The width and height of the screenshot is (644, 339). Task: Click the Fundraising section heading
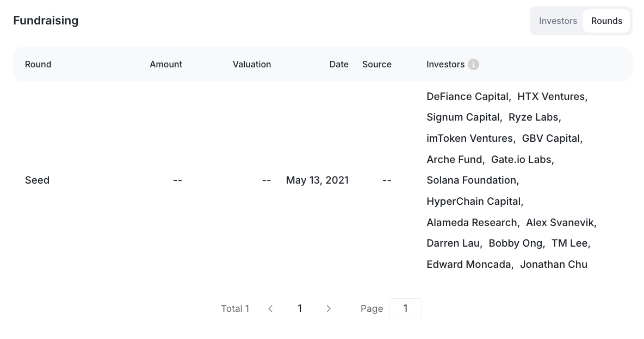(46, 21)
